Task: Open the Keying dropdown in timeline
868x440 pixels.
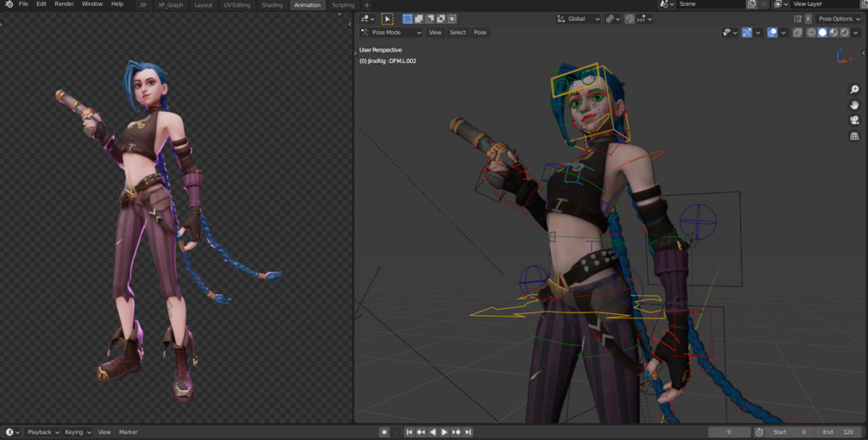Action: [76, 432]
